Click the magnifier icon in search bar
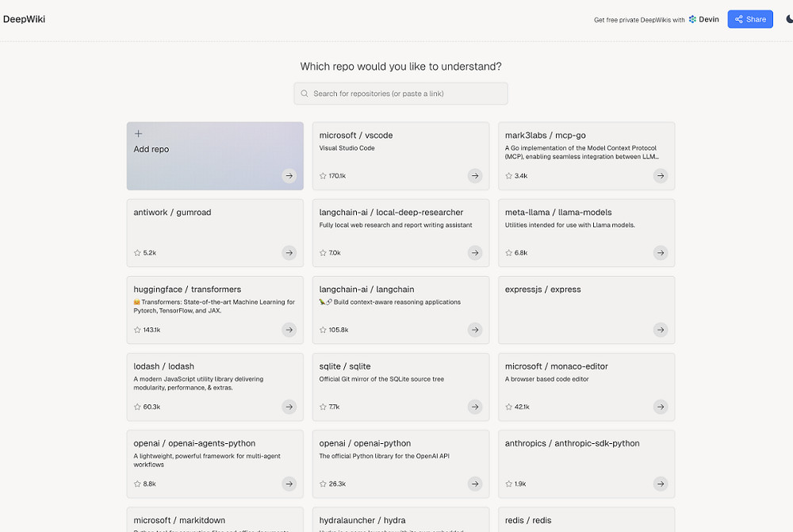 (x=305, y=94)
